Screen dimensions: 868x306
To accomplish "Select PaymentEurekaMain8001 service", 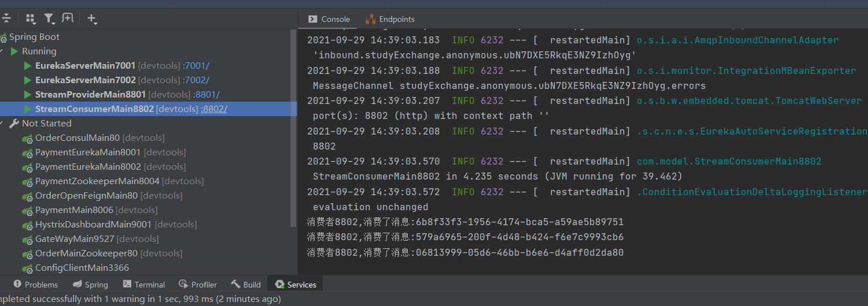I will click(x=88, y=152).
